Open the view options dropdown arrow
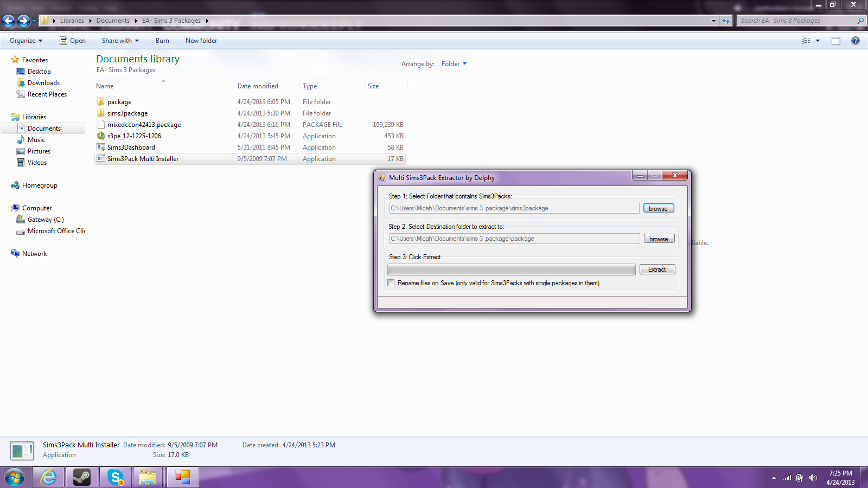Screen dimensions: 868x488 [x=818, y=41]
